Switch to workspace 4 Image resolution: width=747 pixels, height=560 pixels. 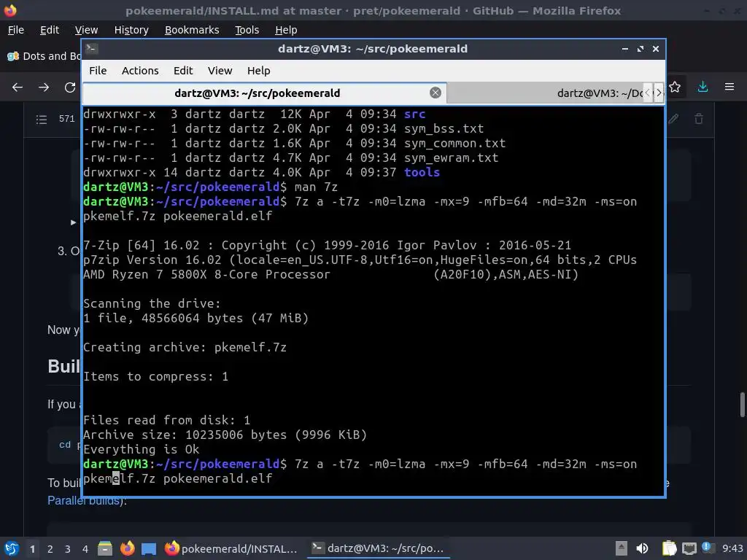85,549
